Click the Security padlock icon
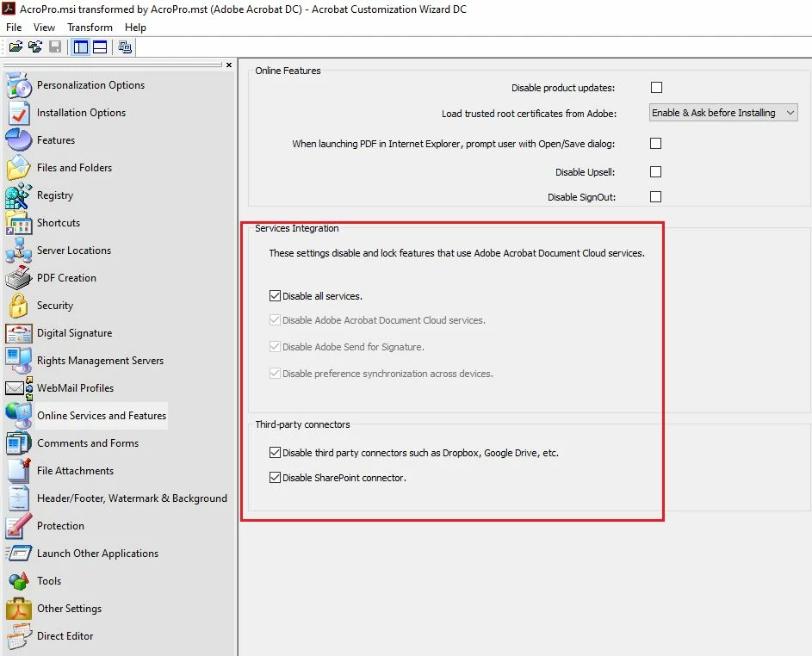Image resolution: width=812 pixels, height=656 pixels. click(x=19, y=306)
